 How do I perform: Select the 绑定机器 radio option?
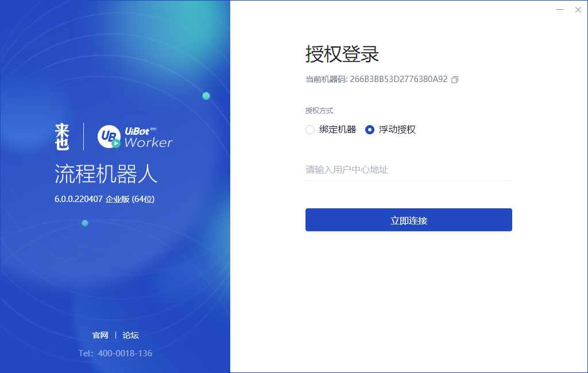point(310,130)
